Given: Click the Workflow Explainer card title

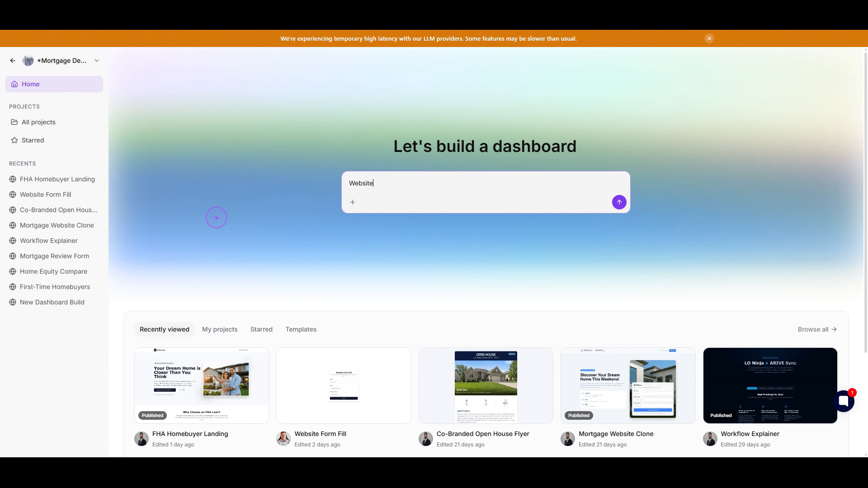Looking at the screenshot, I should tap(750, 434).
